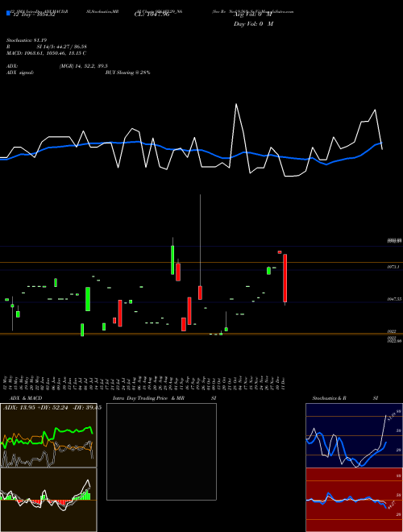Screen dimensions: 403x532
Task: Open the blue Stochastics mini chart
Action: 354,435
